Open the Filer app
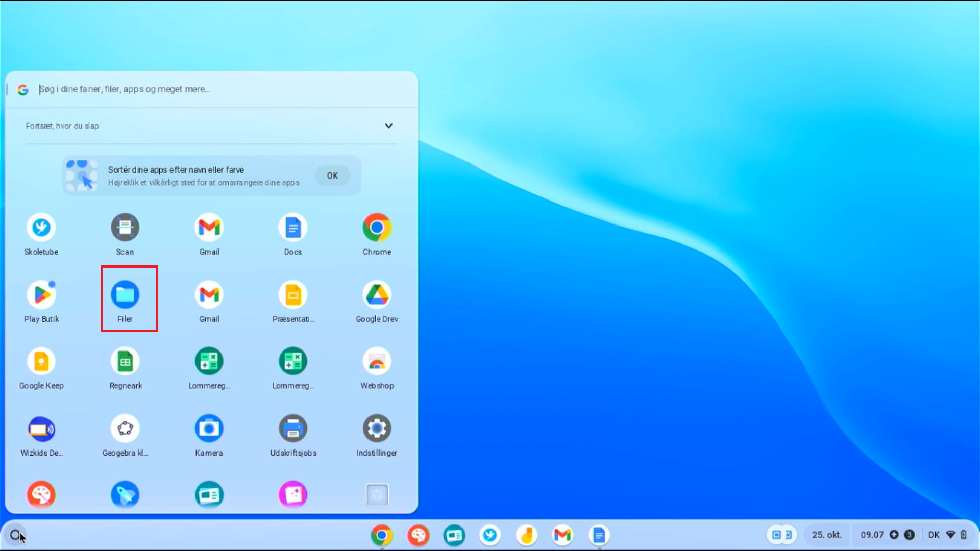The image size is (980, 551). (125, 295)
